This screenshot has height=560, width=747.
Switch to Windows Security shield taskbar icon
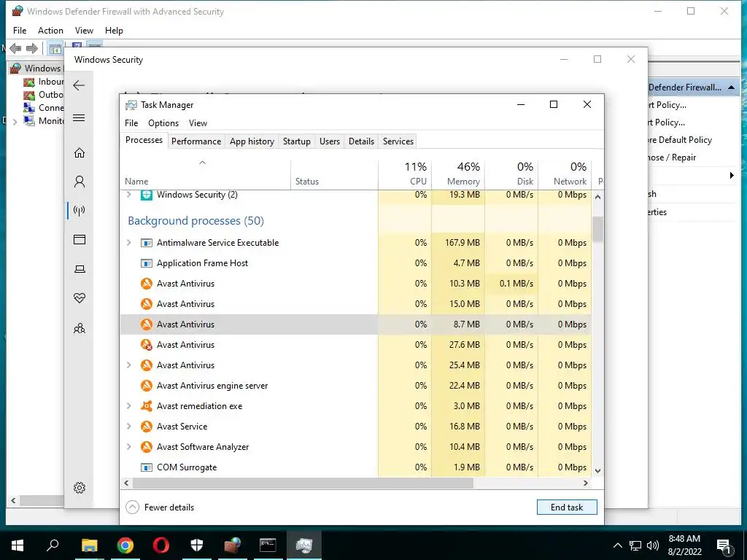point(197,545)
